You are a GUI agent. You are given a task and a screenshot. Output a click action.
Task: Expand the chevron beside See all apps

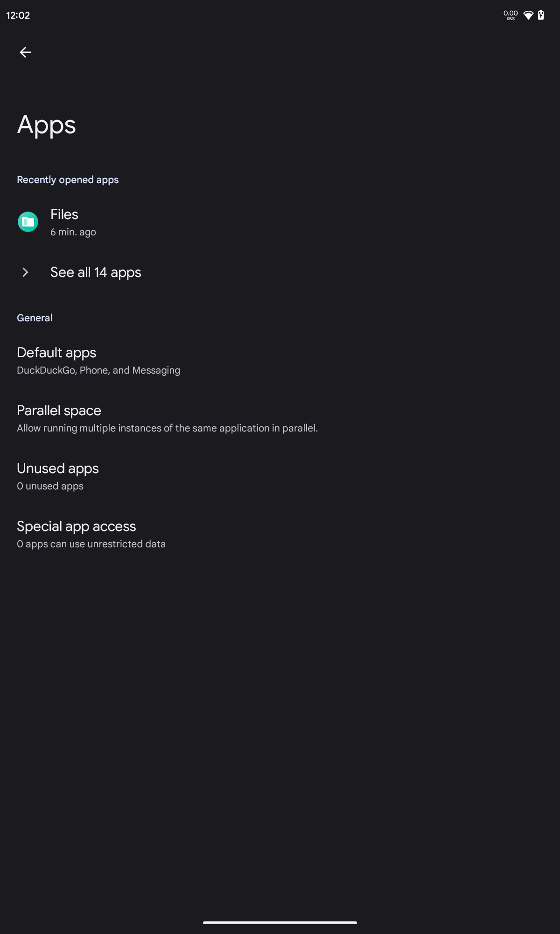[x=26, y=272]
